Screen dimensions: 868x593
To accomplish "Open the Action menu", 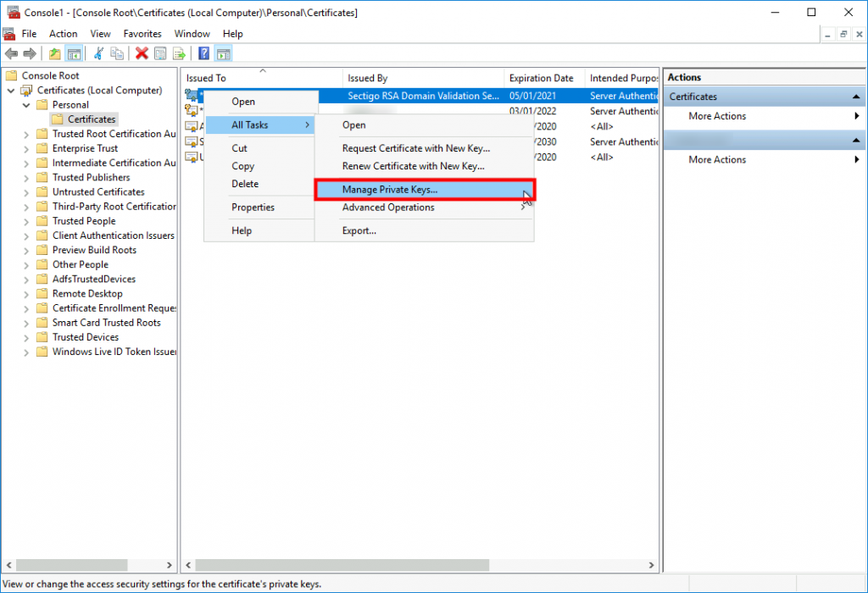I will click(x=63, y=33).
